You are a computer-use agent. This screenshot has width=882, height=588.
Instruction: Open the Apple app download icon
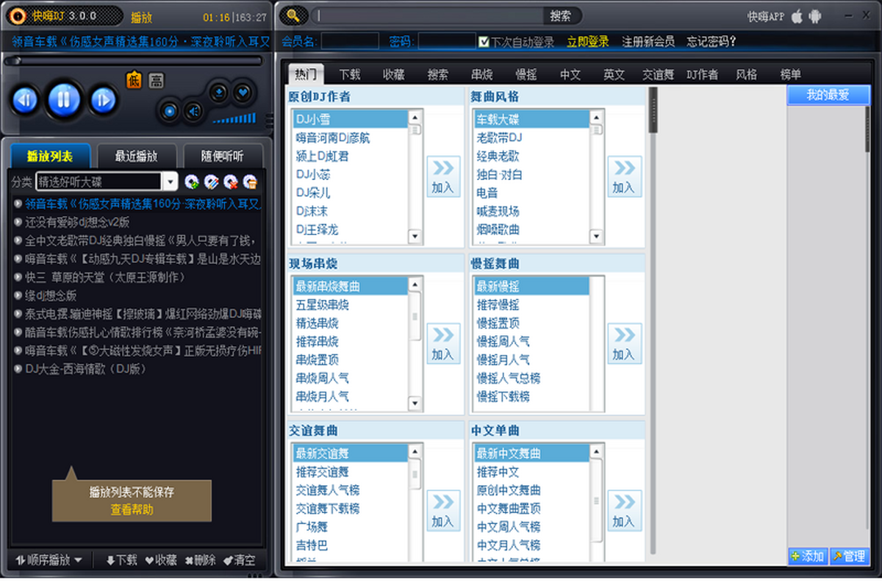797,15
